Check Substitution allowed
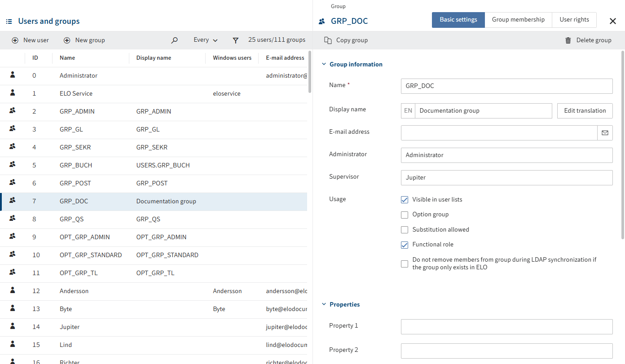The height and width of the screenshot is (364, 625). tap(405, 230)
